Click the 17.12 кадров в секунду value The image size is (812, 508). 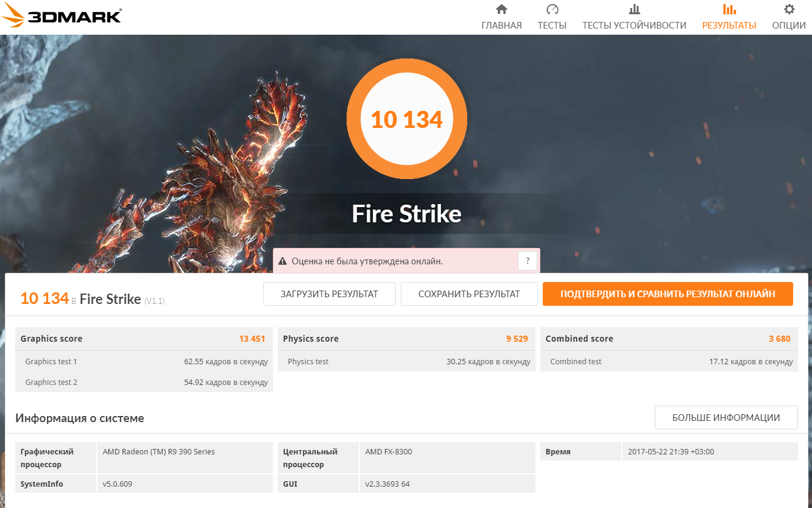(x=751, y=362)
